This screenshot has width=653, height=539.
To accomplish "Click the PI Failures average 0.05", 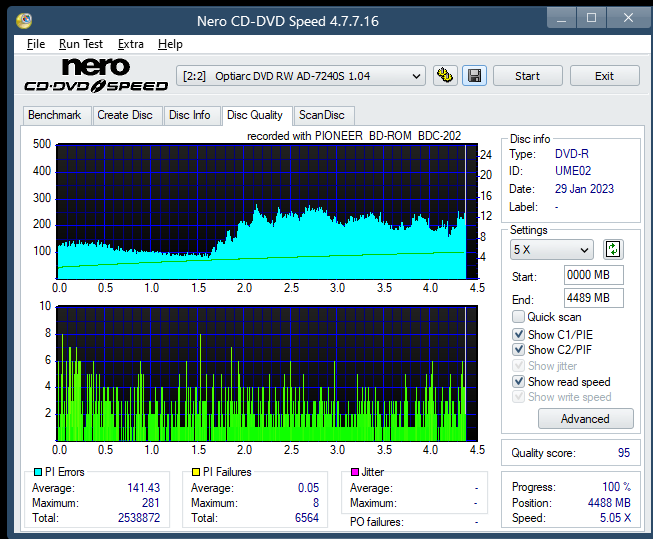I will pyautogui.click(x=309, y=488).
